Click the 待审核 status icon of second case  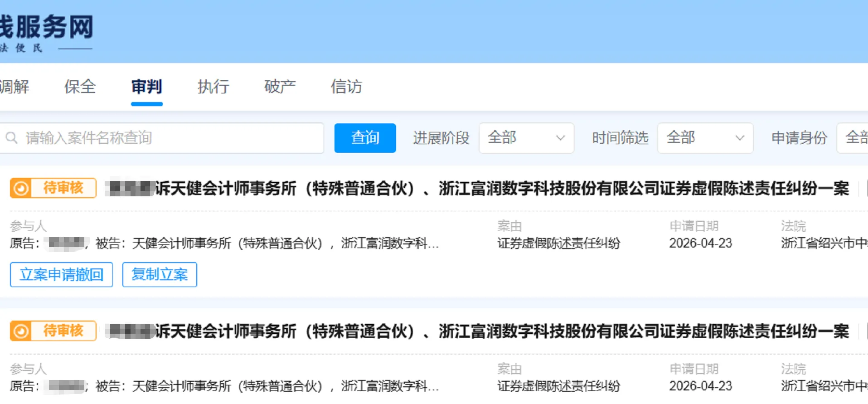pos(21,331)
